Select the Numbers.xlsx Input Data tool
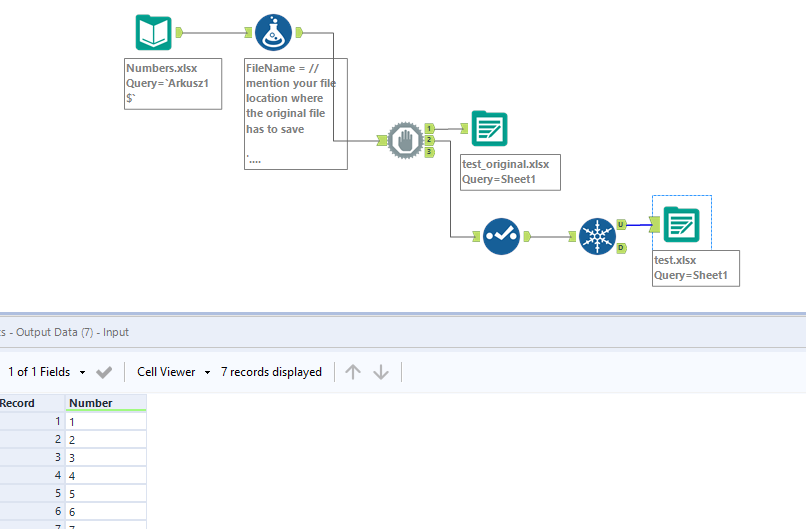The width and height of the screenshot is (806, 529). click(x=153, y=32)
